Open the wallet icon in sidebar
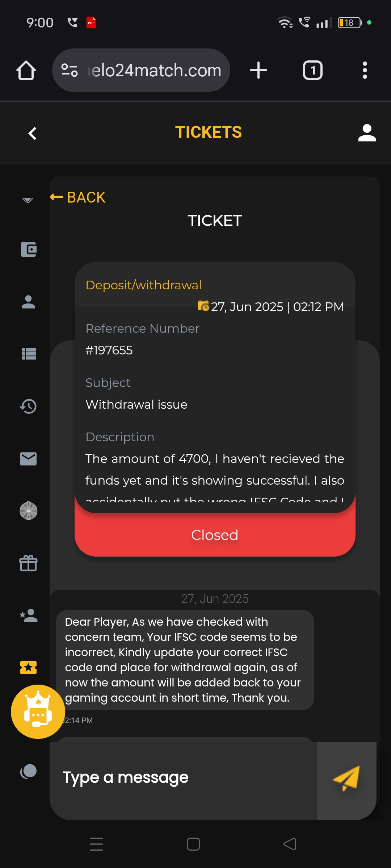The image size is (391, 868). [29, 250]
